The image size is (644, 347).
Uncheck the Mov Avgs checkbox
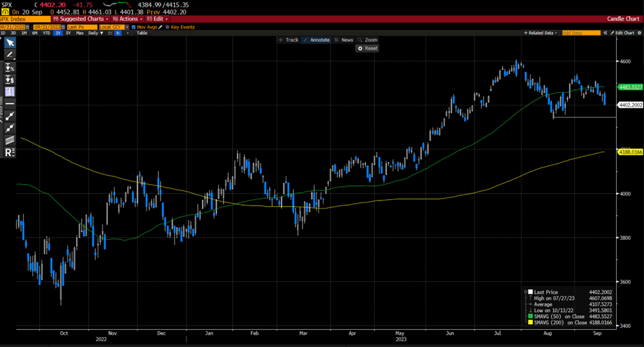click(133, 27)
